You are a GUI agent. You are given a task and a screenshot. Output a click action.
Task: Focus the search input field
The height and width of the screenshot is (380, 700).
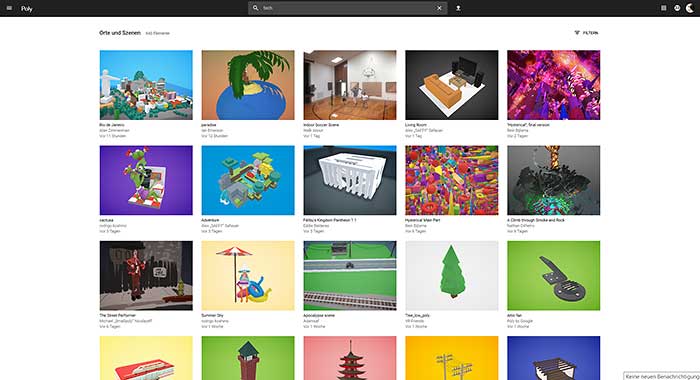click(x=348, y=8)
